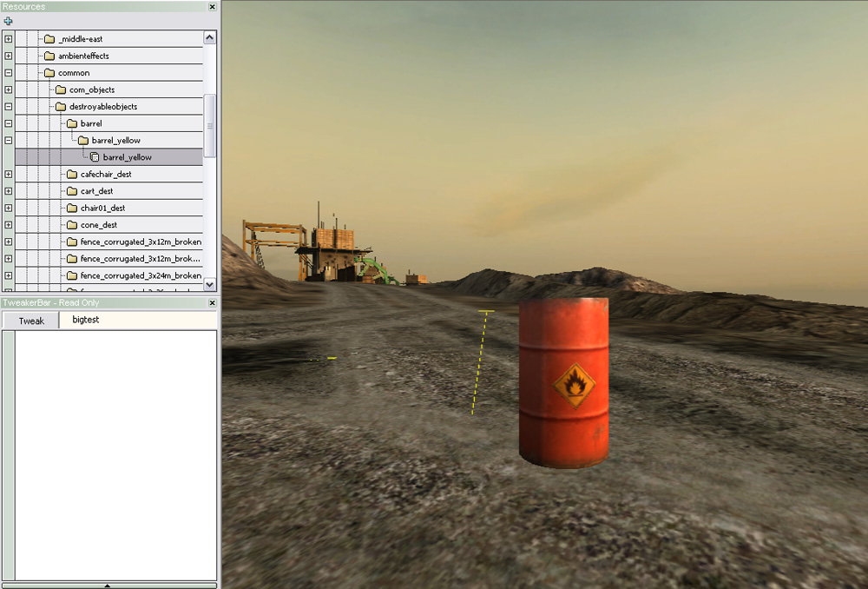Image resolution: width=868 pixels, height=589 pixels.
Task: Click the Resources tree scrollbar thumb
Action: 209,125
